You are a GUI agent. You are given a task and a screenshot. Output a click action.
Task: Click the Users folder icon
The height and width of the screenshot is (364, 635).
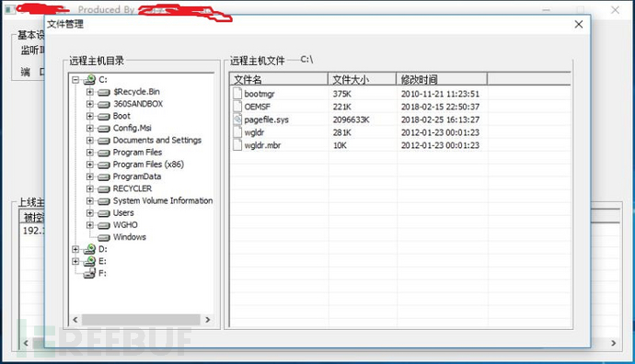pyautogui.click(x=104, y=213)
